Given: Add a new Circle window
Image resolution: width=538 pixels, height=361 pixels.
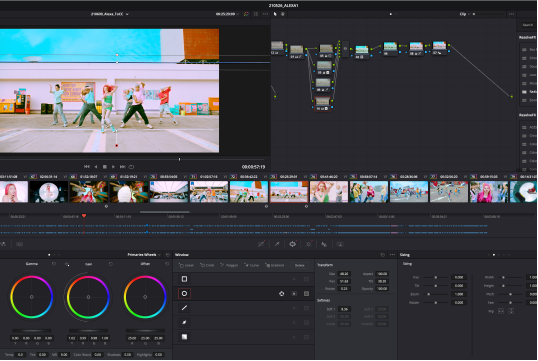Looking at the screenshot, I should tap(207, 265).
